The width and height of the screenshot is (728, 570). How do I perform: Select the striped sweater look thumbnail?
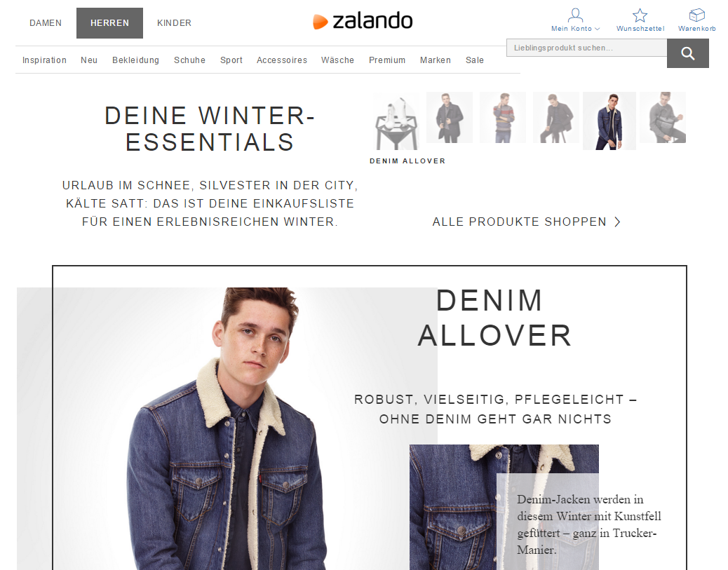click(x=503, y=117)
